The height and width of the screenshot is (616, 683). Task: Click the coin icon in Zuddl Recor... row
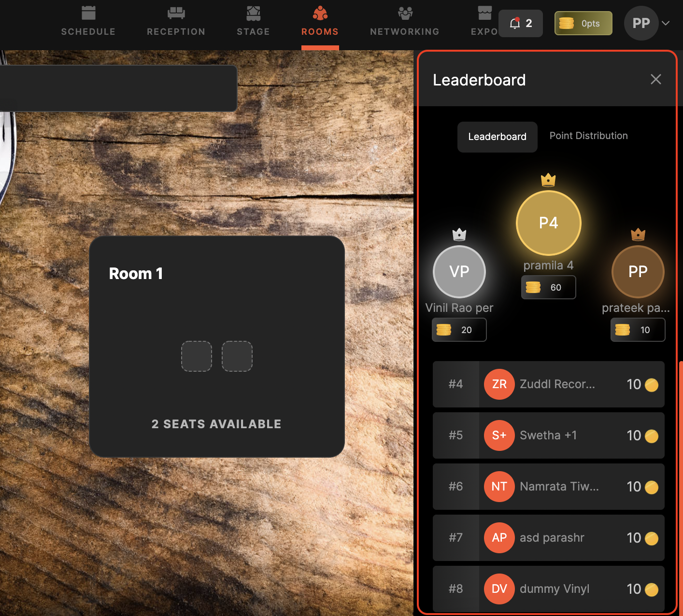pos(652,385)
